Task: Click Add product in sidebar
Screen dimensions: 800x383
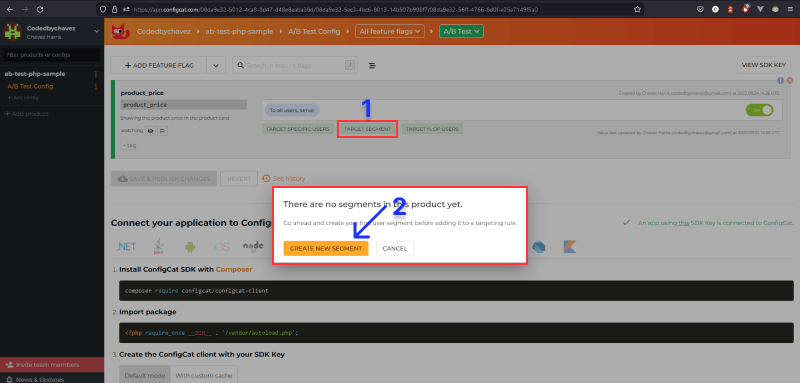Action: pos(27,114)
